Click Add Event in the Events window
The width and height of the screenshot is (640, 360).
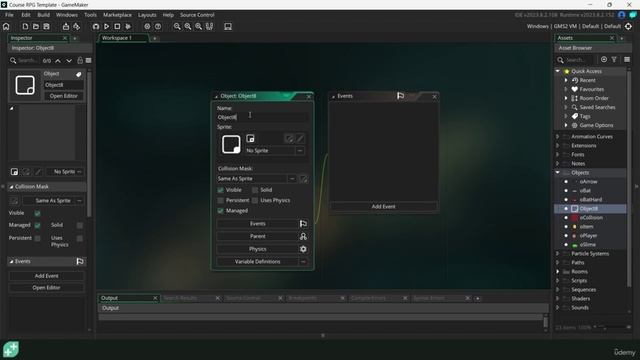383,207
